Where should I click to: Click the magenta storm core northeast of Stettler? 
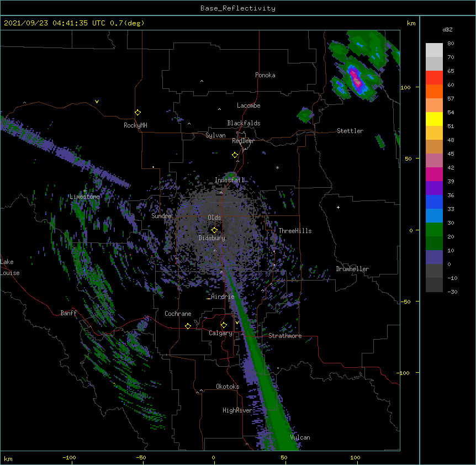click(x=356, y=78)
